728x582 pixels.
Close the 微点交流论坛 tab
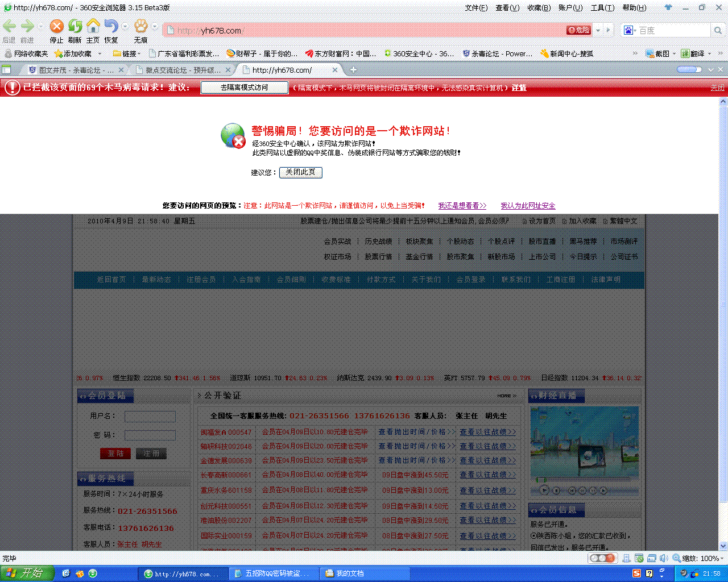228,70
